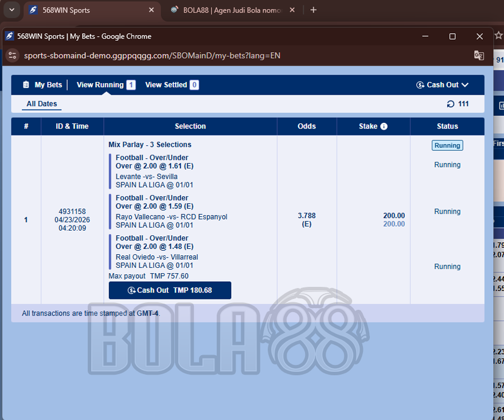
Task: Click the View Settled count badge 0
Action: pyautogui.click(x=194, y=85)
